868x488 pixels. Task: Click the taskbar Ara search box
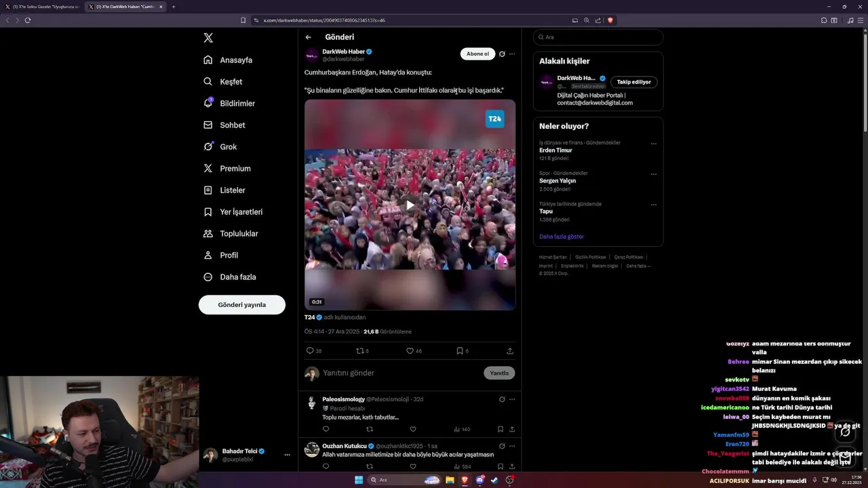(405, 480)
